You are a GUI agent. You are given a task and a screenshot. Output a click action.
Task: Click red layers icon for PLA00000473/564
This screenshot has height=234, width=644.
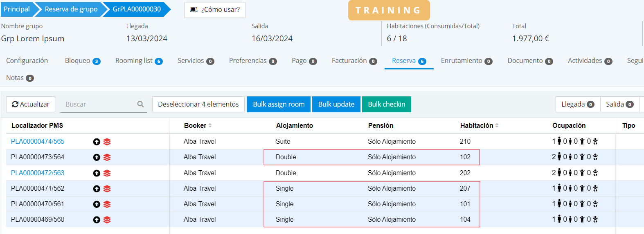coord(107,157)
